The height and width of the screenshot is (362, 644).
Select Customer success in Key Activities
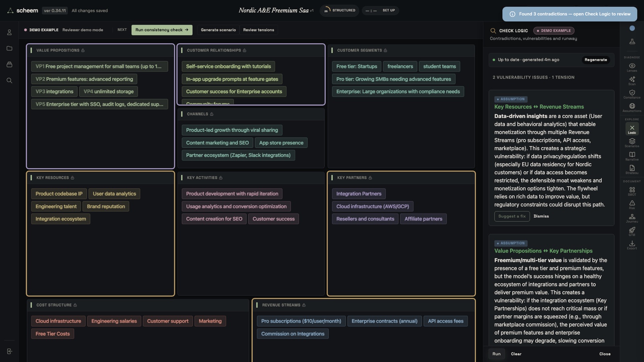(x=273, y=219)
